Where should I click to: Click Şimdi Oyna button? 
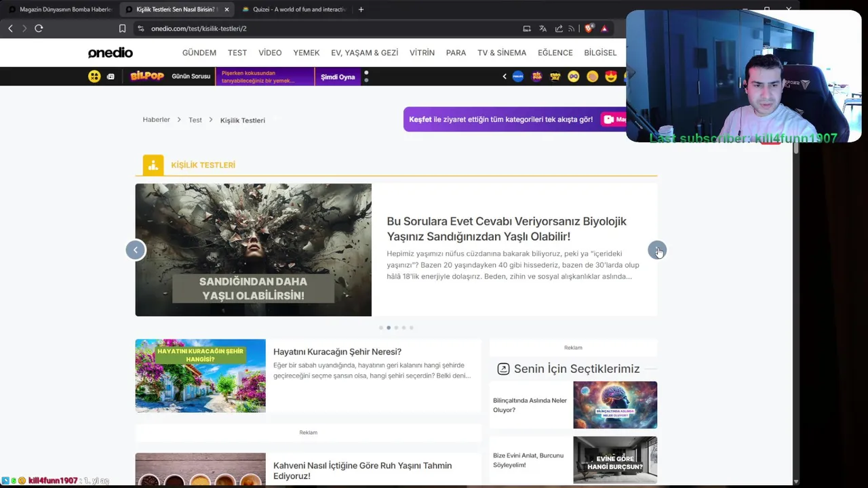(338, 77)
